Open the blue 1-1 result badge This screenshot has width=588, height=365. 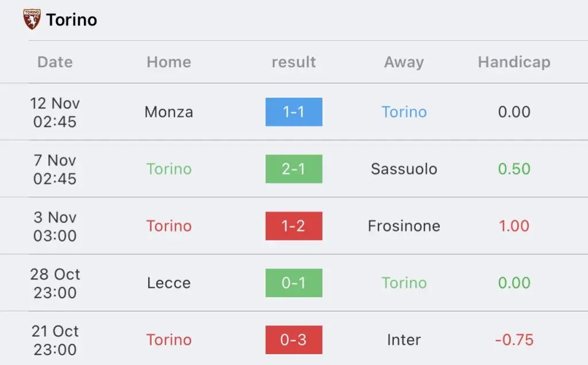[x=293, y=112]
